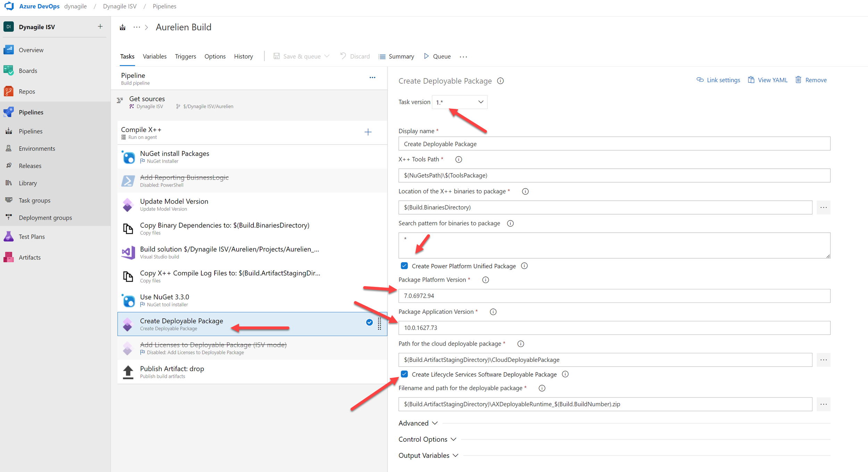The width and height of the screenshot is (868, 472).
Task: Uncheck Create Power Platform Unified Package
Action: pos(404,266)
